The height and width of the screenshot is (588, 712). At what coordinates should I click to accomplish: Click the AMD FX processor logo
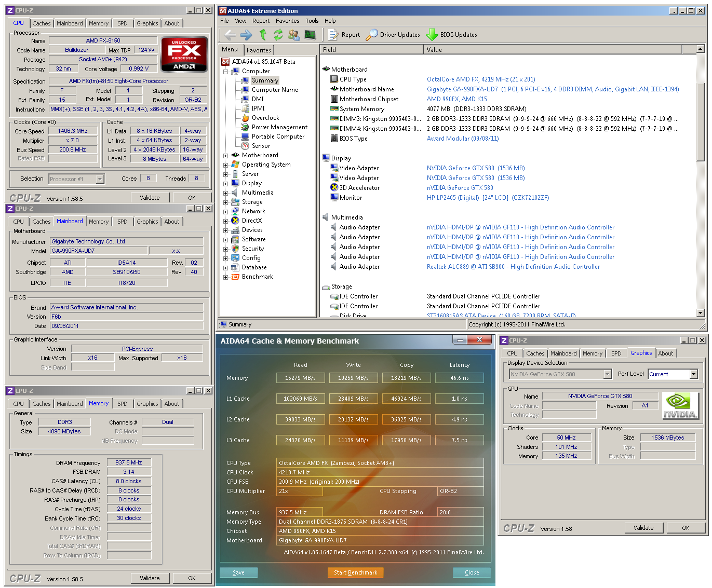click(184, 54)
